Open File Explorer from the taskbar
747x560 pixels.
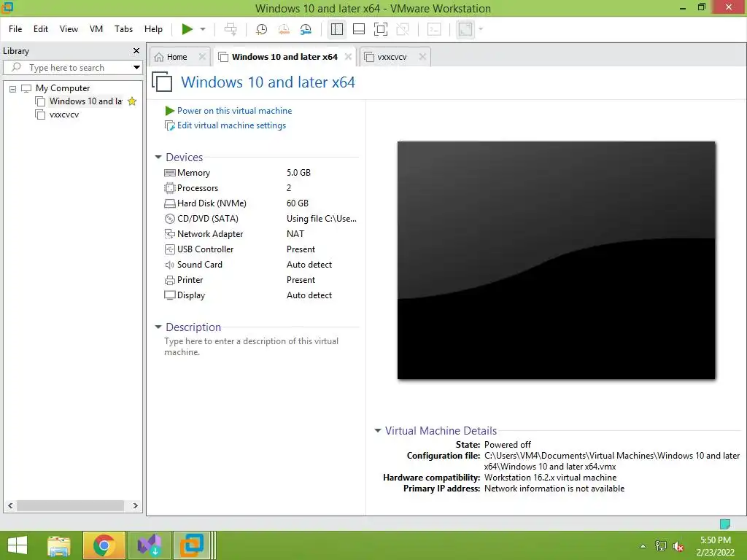(59, 545)
